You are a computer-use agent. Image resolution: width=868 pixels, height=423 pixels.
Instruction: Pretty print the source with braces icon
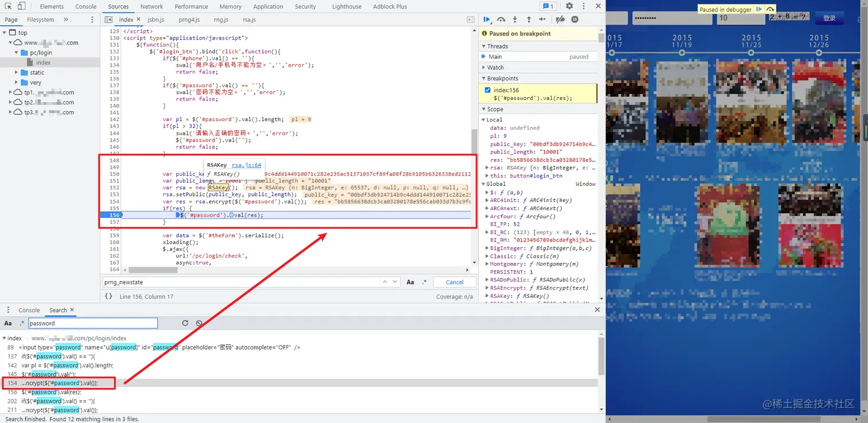click(x=108, y=297)
